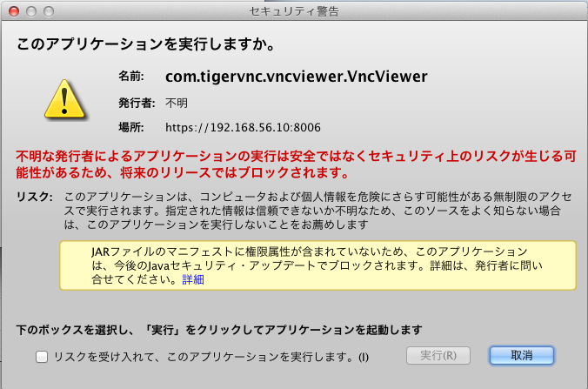This screenshot has height=389, width=588.
Task: Click the リスク: label
Action: click(x=35, y=197)
